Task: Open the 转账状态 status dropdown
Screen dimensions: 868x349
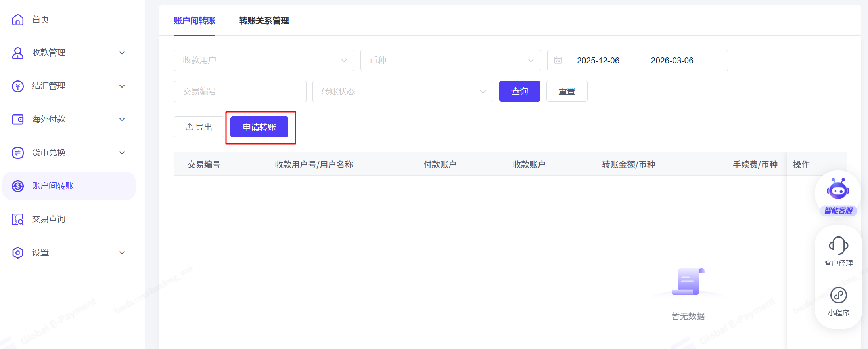Action: click(x=402, y=92)
